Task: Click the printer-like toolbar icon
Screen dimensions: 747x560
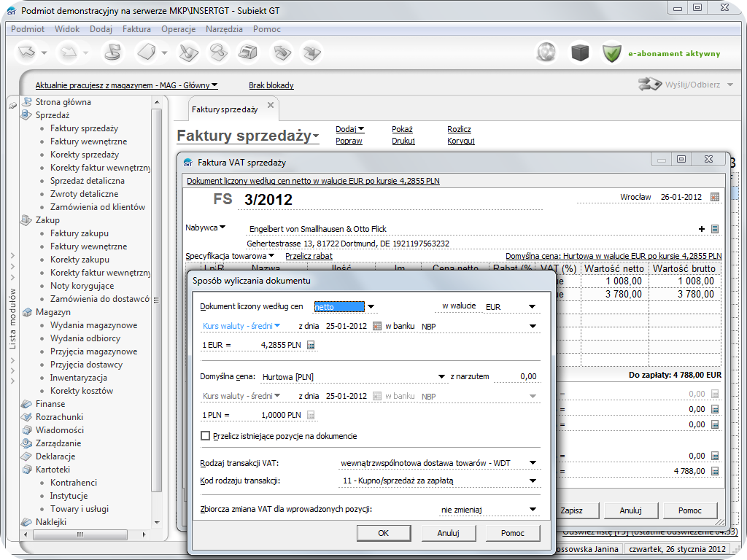Action: point(248,52)
